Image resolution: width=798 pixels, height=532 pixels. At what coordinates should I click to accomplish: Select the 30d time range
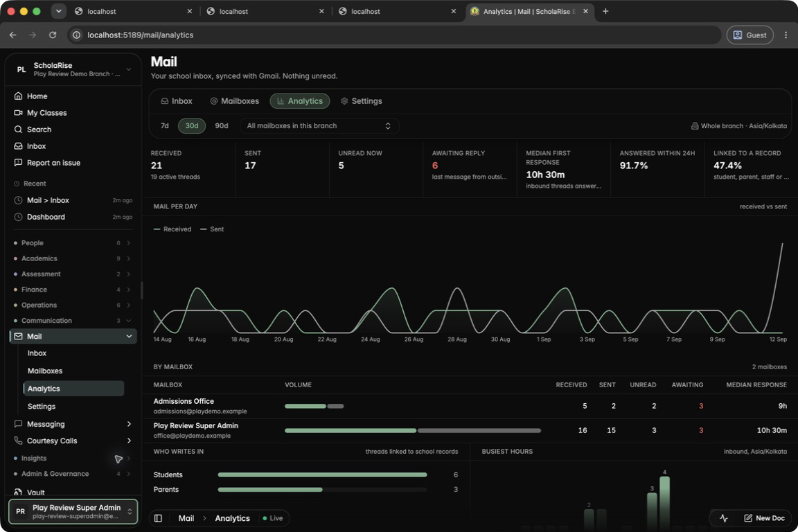[192, 126]
